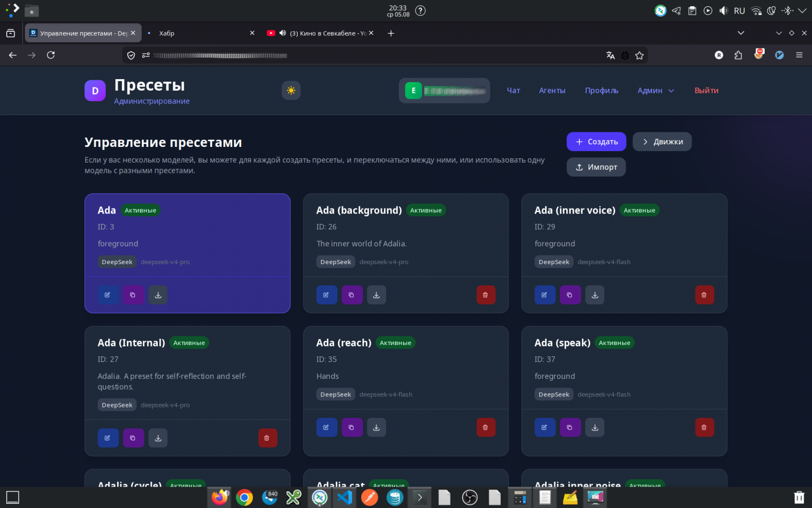This screenshot has width=812, height=508.
Task: Duplicate the Ada (Internal) preset
Action: [133, 438]
